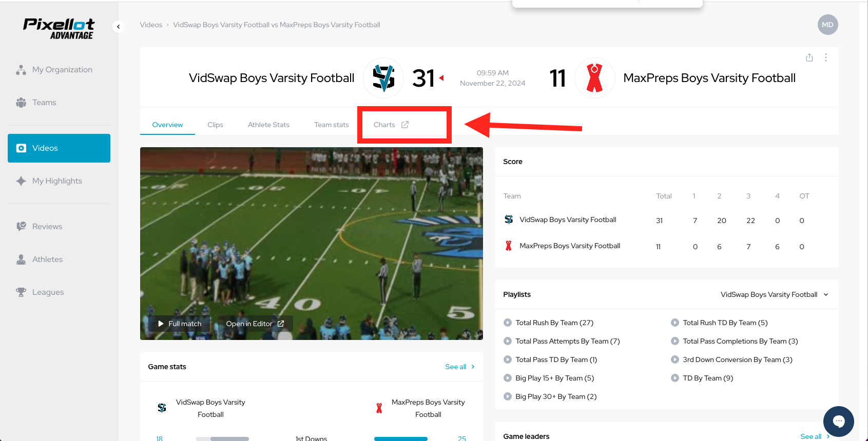Click the game video thumbnail
Image resolution: width=868 pixels, height=441 pixels.
click(x=312, y=244)
